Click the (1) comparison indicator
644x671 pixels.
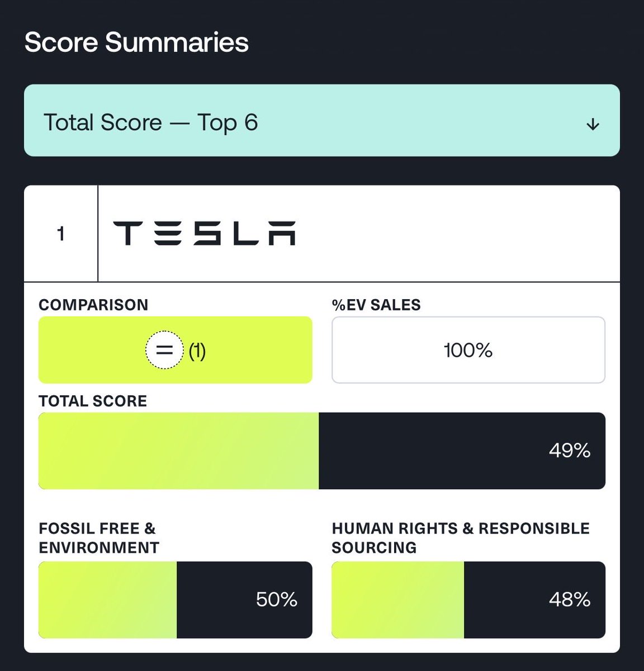(197, 352)
